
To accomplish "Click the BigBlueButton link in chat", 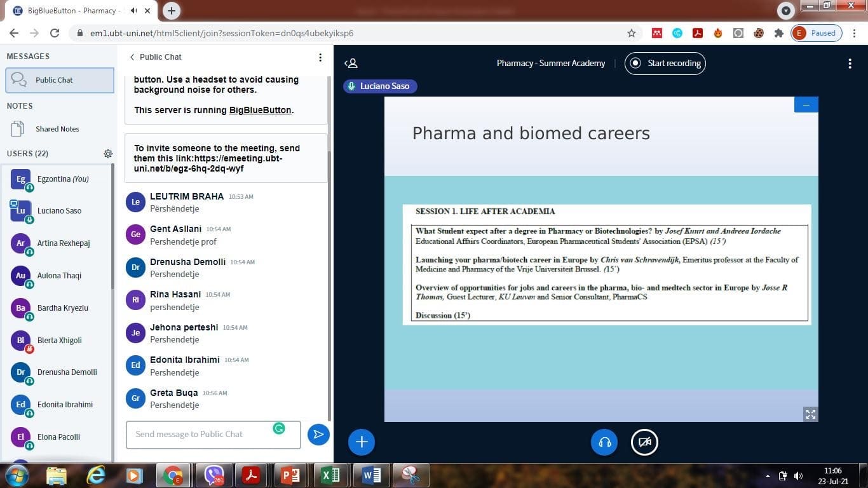I will tap(260, 110).
